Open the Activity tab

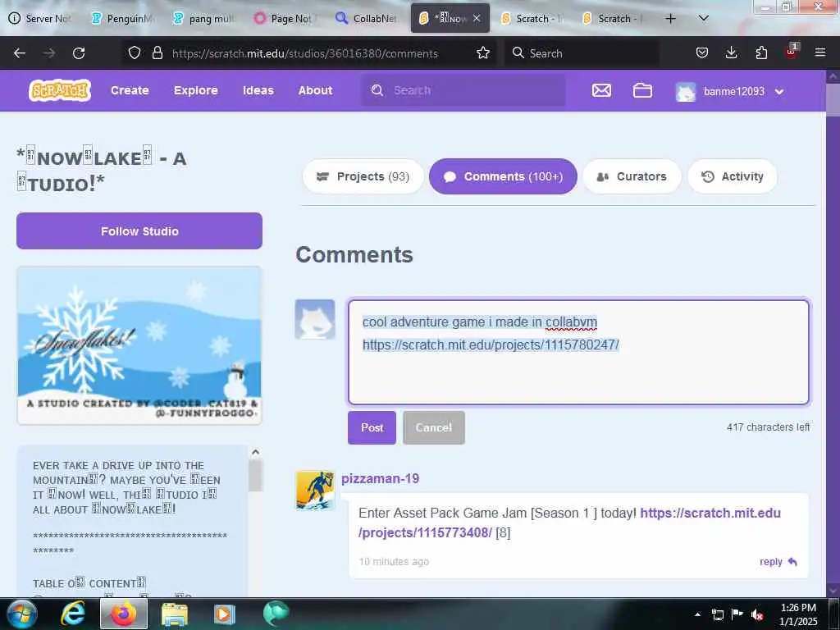click(733, 176)
